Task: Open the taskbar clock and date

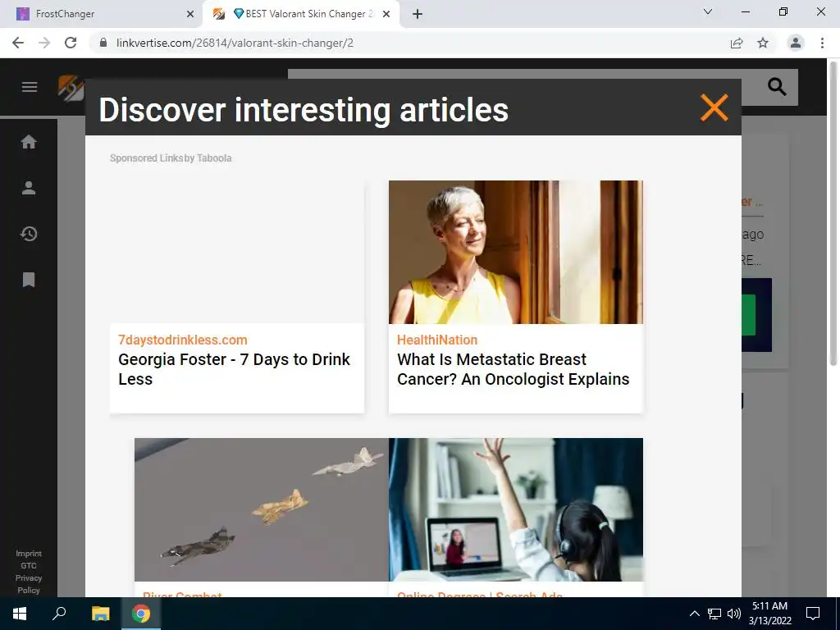Action: point(769,614)
